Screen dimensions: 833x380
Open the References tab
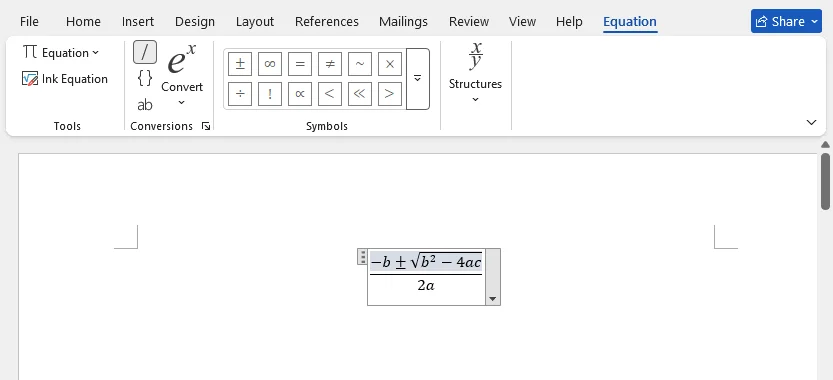(x=327, y=22)
